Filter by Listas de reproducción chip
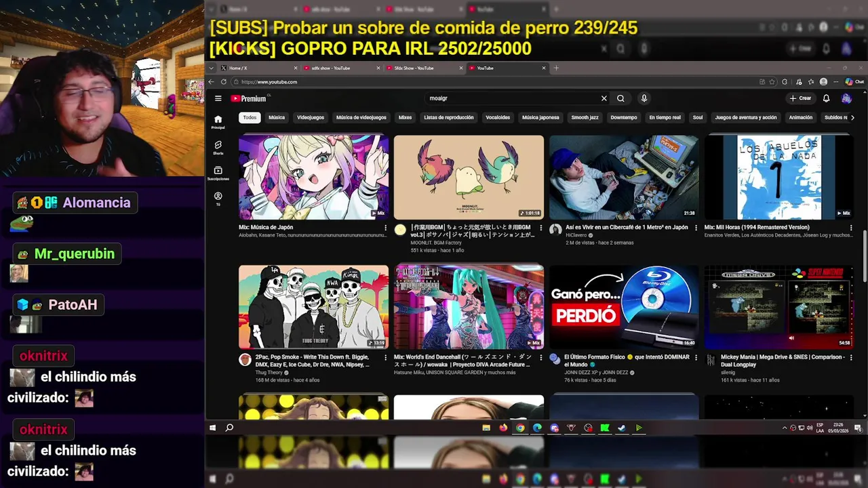The height and width of the screenshot is (488, 868). pos(449,117)
